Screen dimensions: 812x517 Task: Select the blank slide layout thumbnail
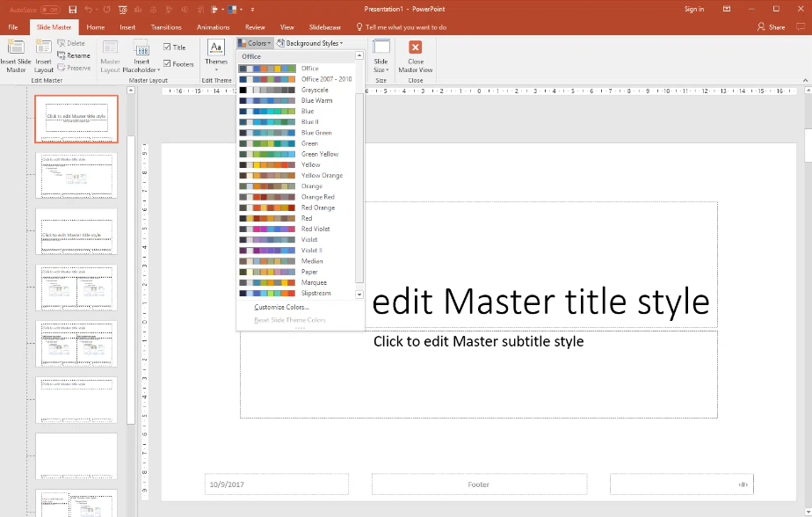[76, 455]
